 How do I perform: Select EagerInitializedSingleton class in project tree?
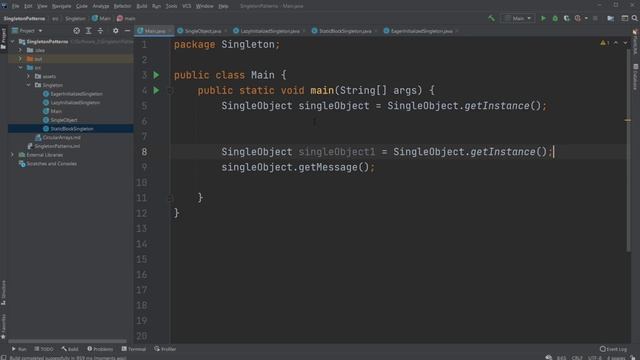[x=72, y=94]
